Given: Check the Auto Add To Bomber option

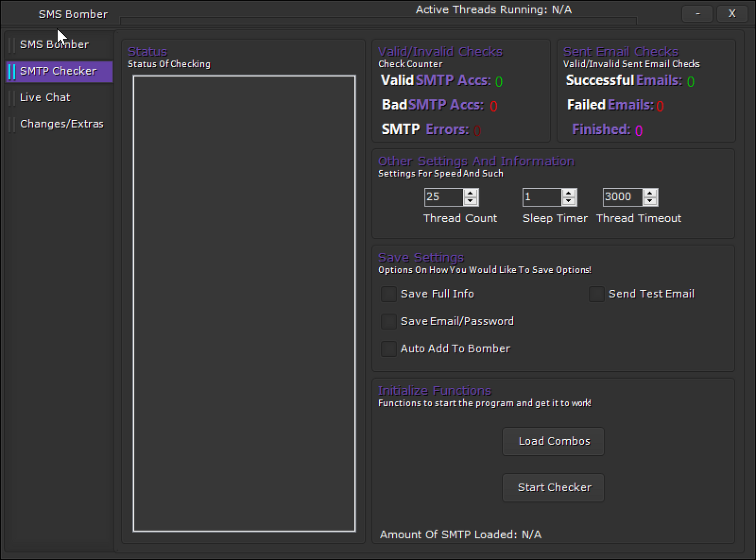Looking at the screenshot, I should click(389, 349).
